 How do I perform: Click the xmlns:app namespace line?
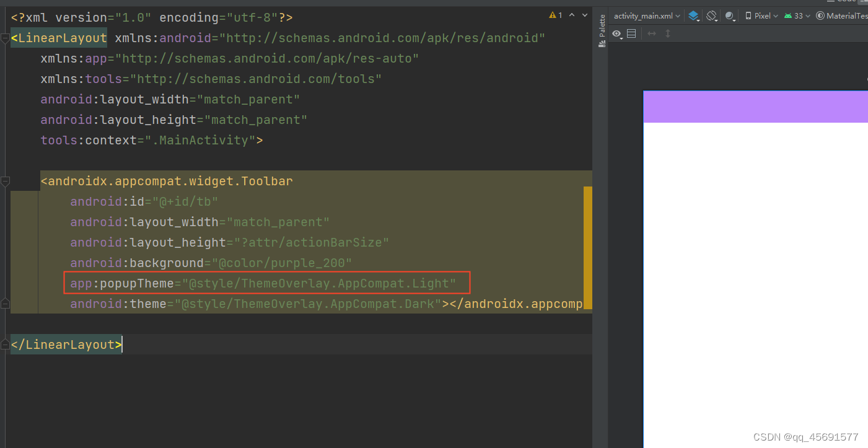(x=230, y=59)
